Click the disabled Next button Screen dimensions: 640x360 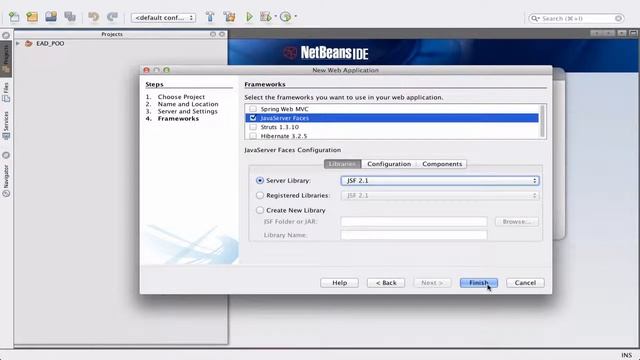[x=433, y=283]
